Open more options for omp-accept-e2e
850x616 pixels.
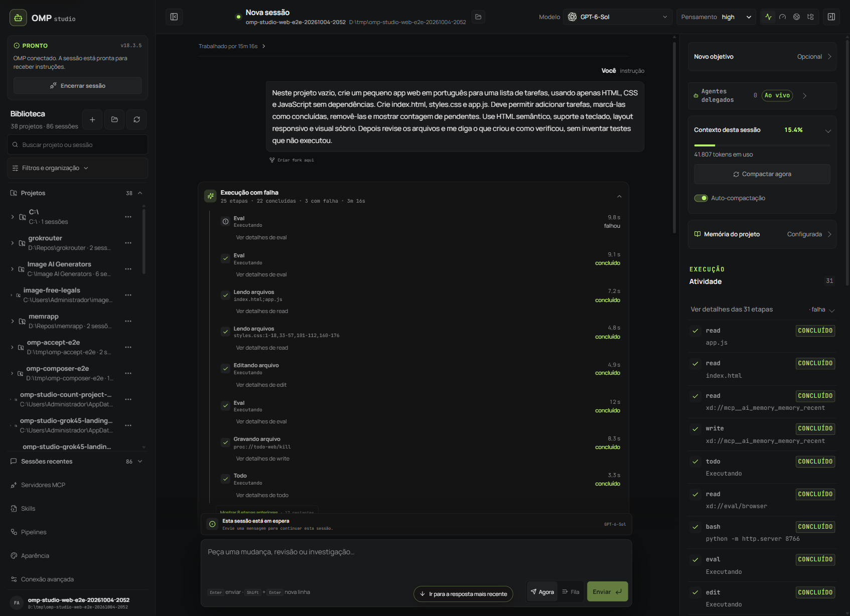pos(128,347)
